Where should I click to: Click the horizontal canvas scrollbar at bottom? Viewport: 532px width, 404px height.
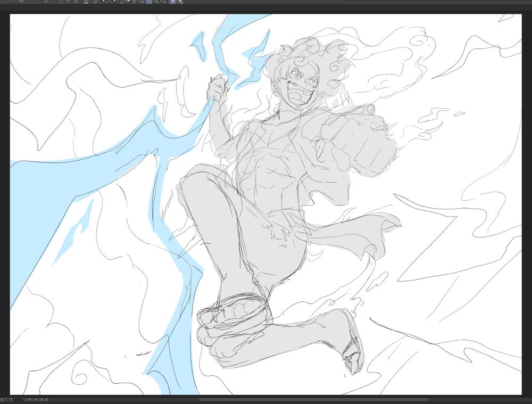click(314, 400)
